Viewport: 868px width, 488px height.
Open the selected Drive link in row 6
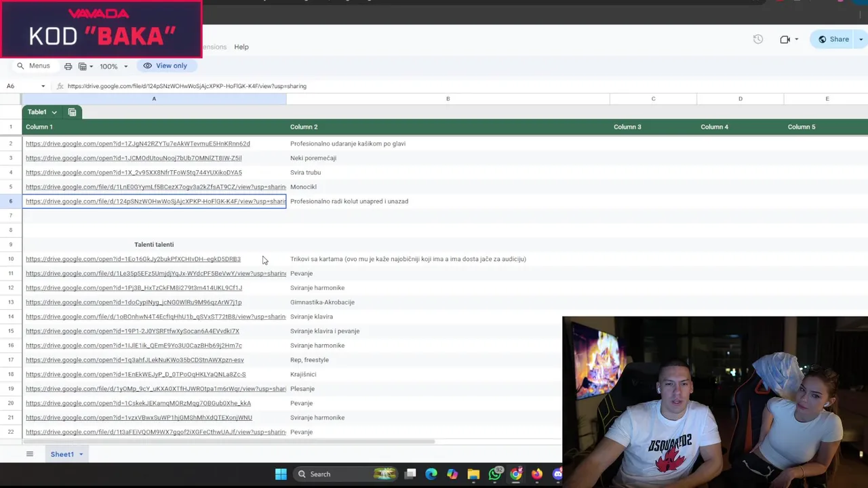(156, 201)
